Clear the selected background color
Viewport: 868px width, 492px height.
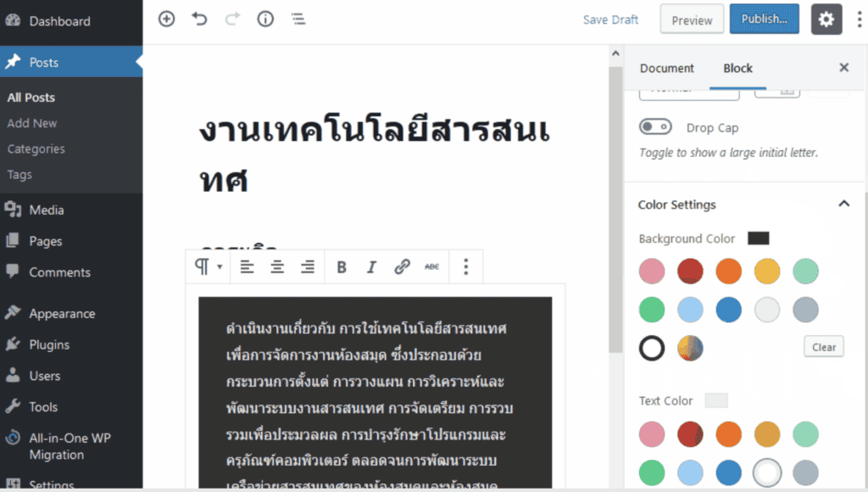click(823, 346)
